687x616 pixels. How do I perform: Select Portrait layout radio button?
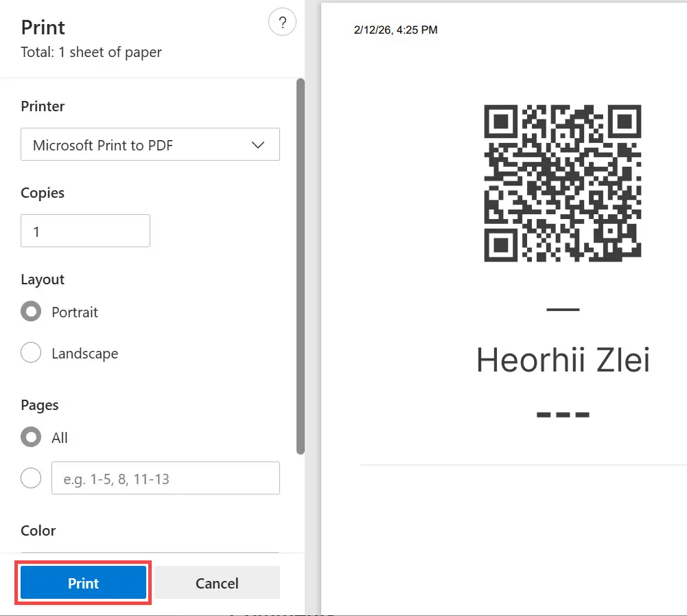pos(31,312)
